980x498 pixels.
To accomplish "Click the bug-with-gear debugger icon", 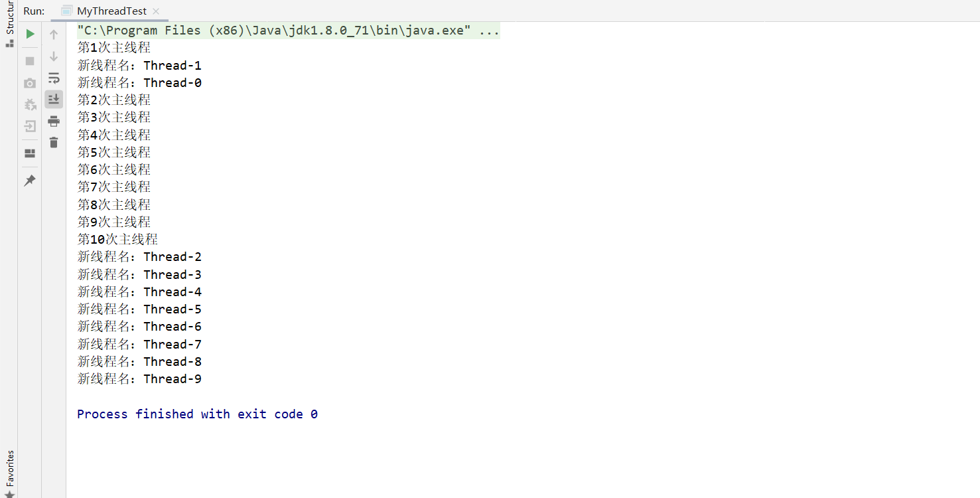I will (x=30, y=104).
